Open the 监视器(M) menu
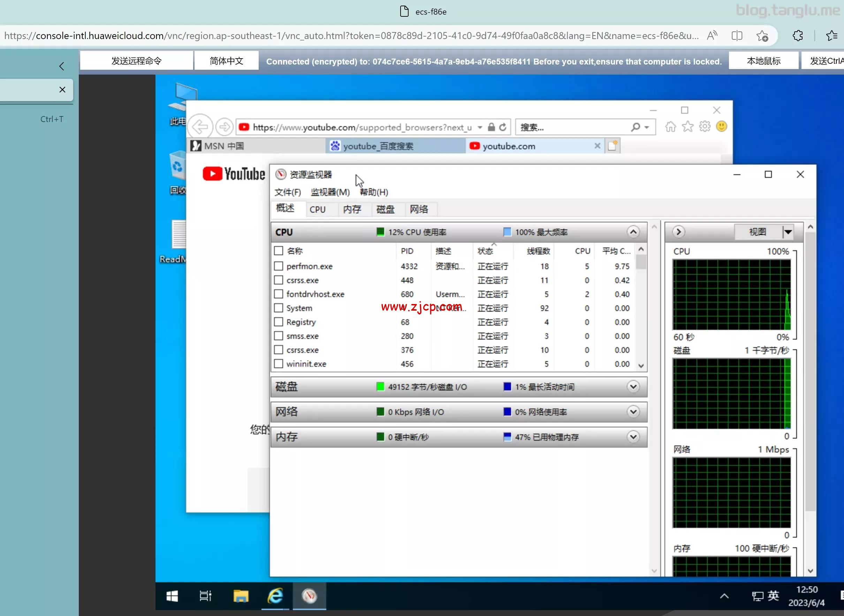The image size is (844, 616). click(329, 192)
